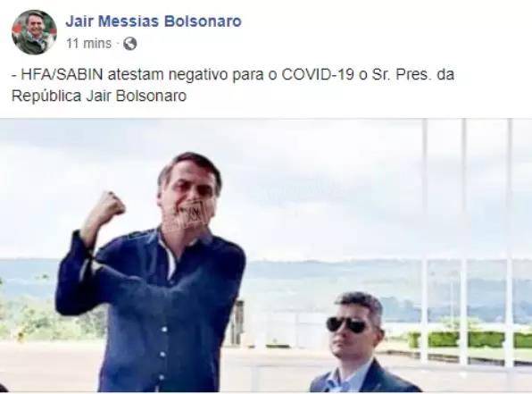Click the suited man's jacket in the photo
This screenshot has width=532, height=394.
point(365,379)
